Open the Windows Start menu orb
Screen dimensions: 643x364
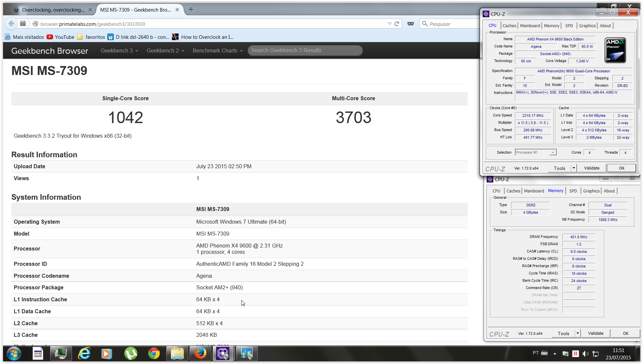(x=14, y=354)
